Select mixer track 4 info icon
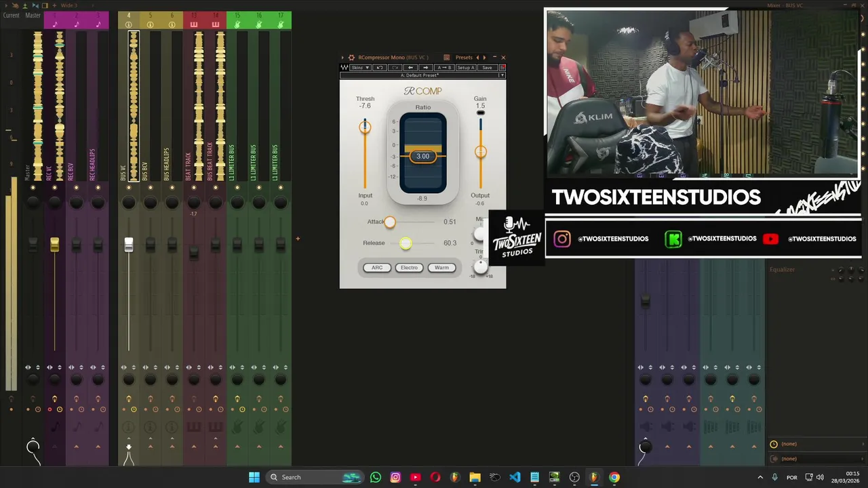Viewport: 868px width, 488px height. tap(128, 25)
